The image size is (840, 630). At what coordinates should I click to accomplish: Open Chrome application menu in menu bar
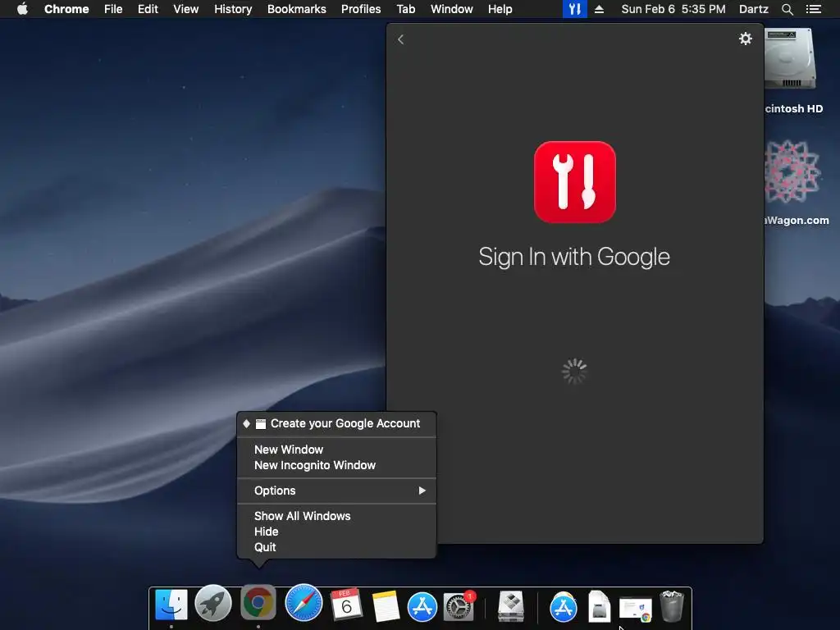tap(66, 9)
